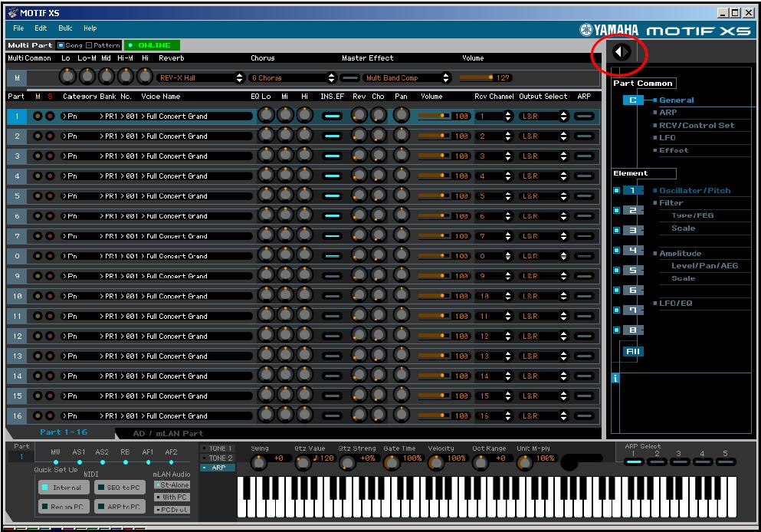Click the Pan knob for Part 1

tap(401, 116)
